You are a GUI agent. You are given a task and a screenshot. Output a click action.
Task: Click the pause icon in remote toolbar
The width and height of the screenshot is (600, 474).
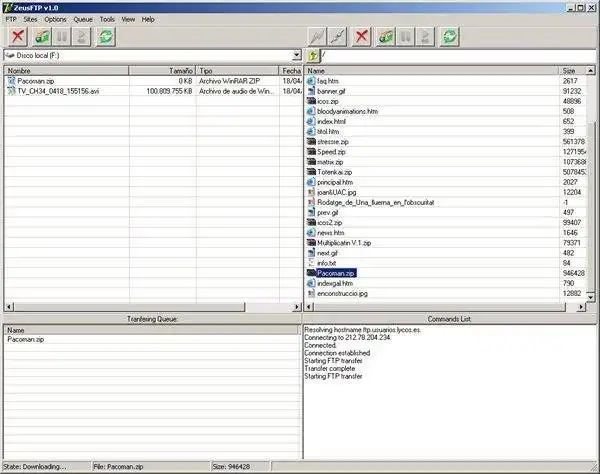[405, 37]
